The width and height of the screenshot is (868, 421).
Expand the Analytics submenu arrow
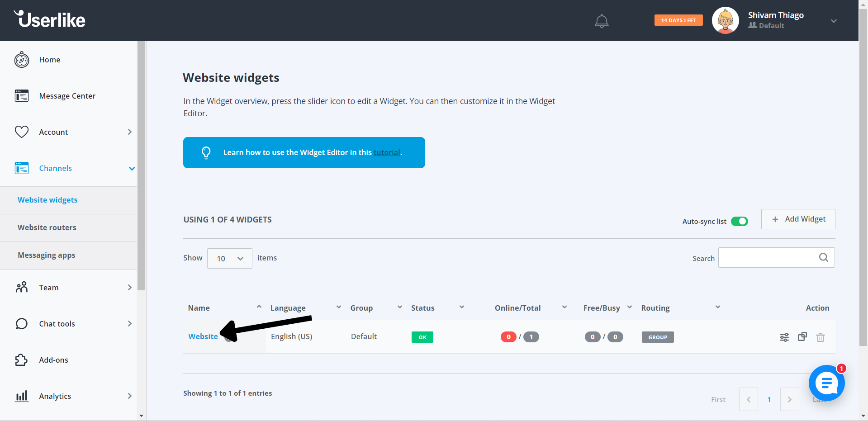click(130, 396)
